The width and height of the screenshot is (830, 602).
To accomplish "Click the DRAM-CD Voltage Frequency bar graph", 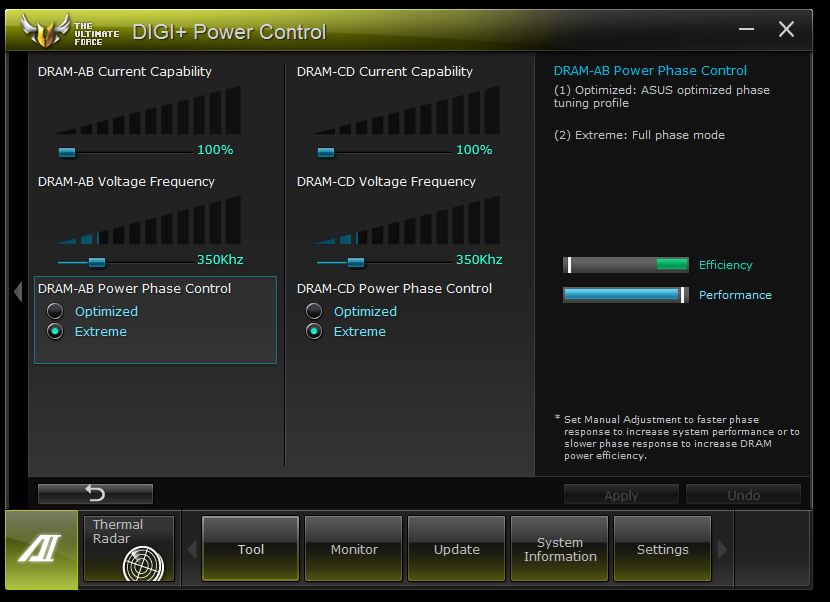I will 407,220.
